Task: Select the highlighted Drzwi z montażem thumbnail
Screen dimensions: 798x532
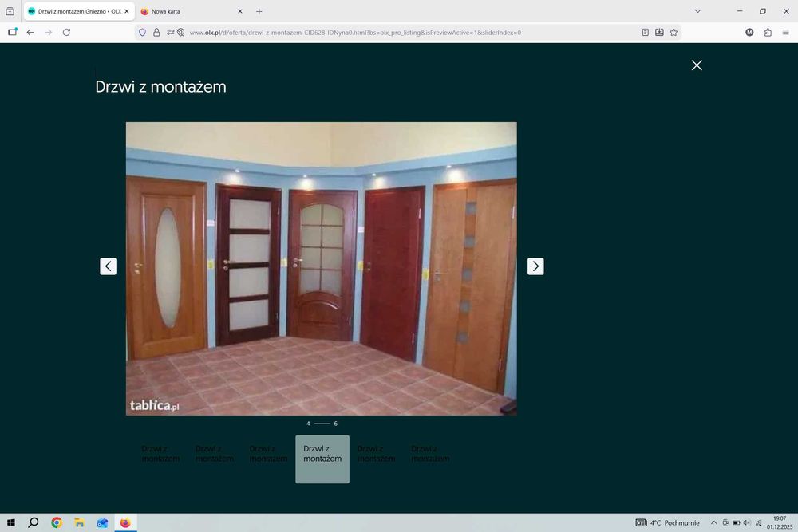Action: [322, 459]
